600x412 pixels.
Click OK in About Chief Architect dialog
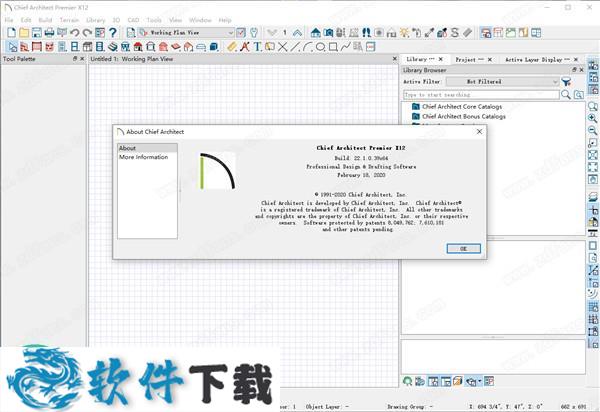pos(463,249)
